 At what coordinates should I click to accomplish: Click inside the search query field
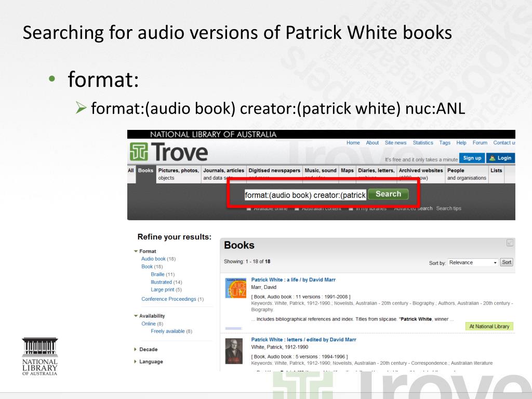point(305,195)
